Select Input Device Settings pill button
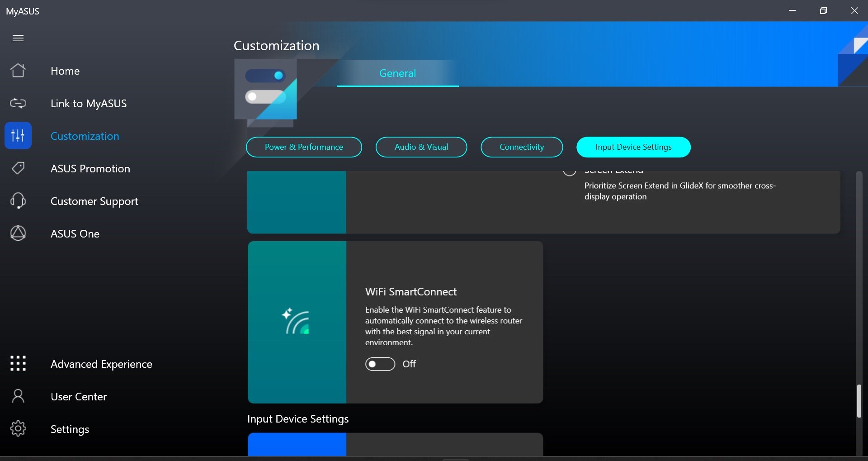 (633, 147)
